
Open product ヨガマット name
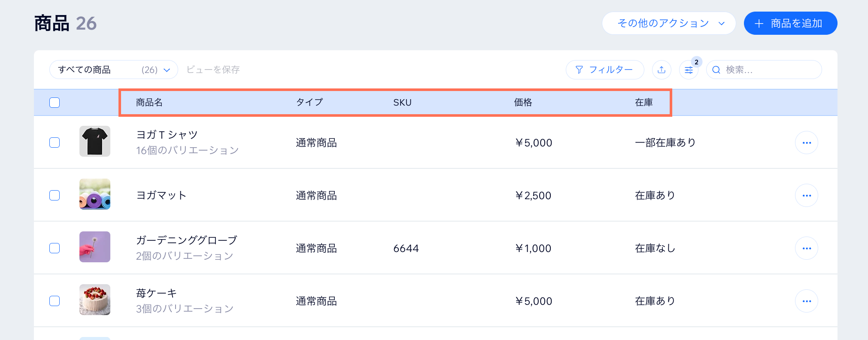point(161,195)
